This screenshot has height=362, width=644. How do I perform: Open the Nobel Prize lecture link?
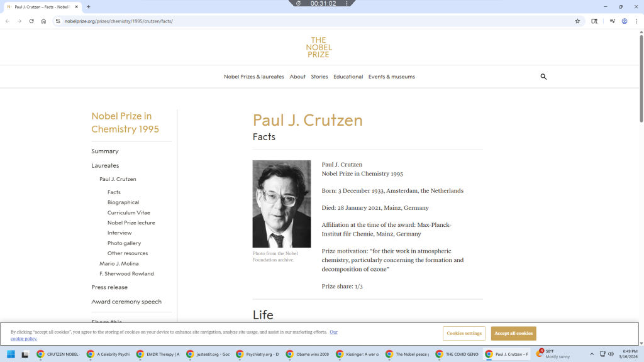[131, 222]
